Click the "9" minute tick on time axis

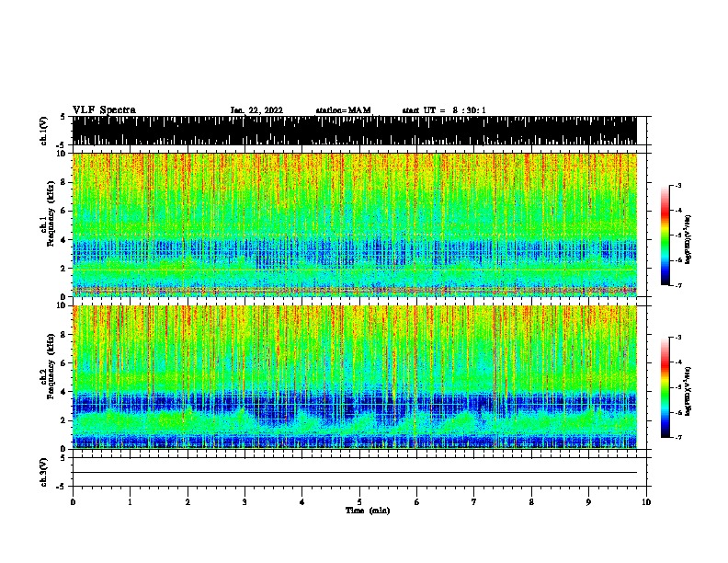[588, 502]
